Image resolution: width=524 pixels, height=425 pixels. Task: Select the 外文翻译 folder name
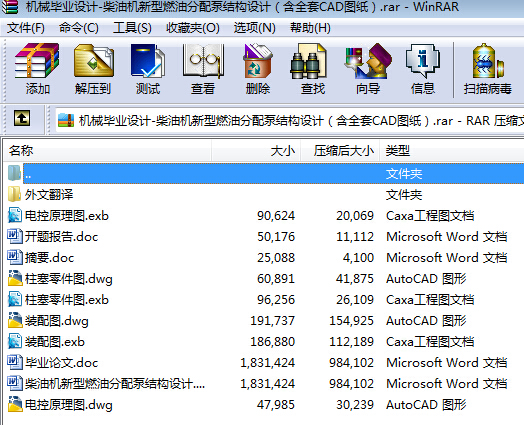tap(49, 195)
